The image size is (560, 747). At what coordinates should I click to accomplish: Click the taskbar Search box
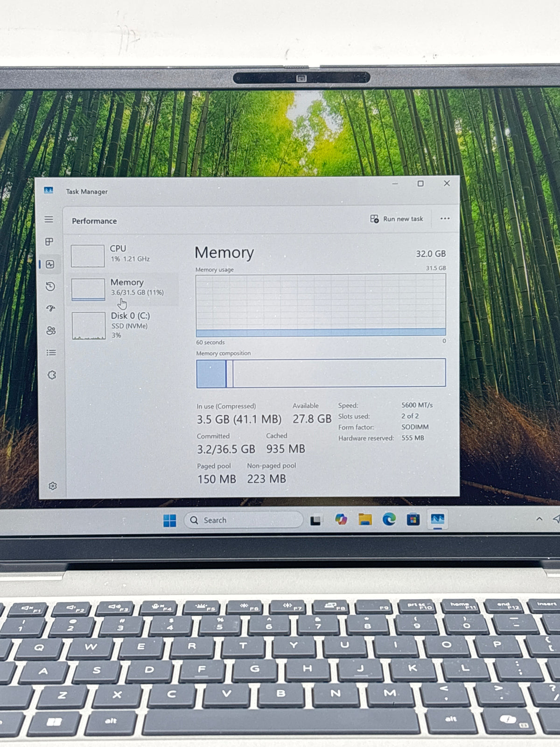tap(244, 520)
